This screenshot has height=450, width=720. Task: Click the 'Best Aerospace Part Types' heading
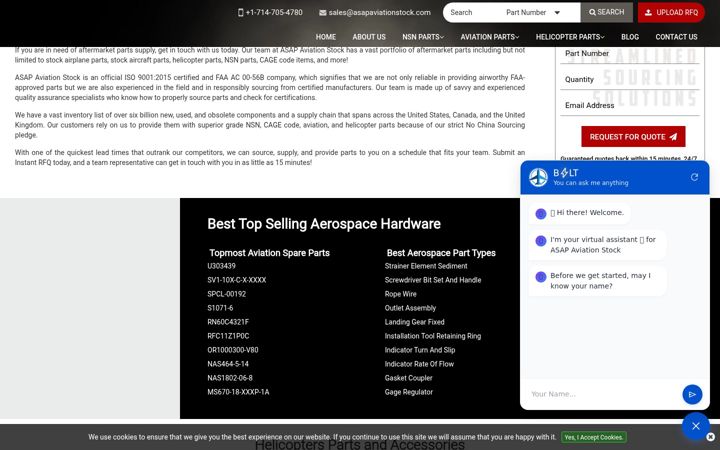tap(441, 253)
